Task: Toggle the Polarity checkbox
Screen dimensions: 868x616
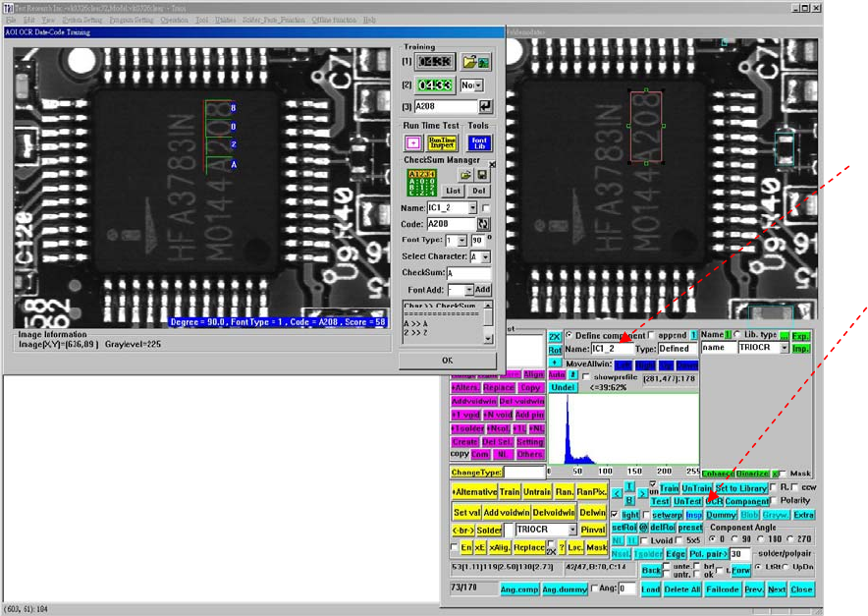Action: (774, 500)
